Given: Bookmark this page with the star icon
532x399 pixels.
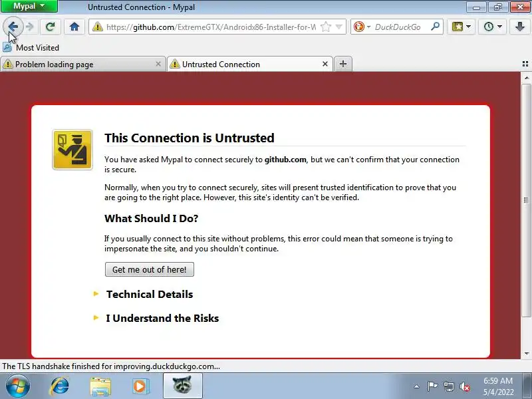Looking at the screenshot, I should pyautogui.click(x=325, y=27).
